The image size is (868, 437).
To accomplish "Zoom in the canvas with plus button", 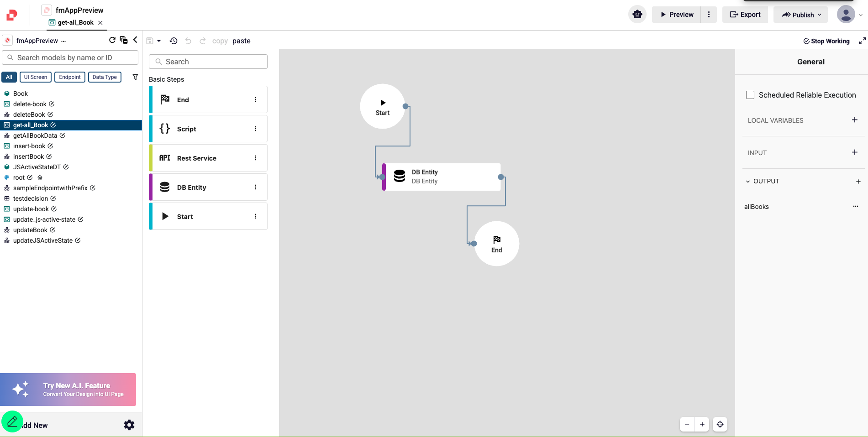I will 702,424.
